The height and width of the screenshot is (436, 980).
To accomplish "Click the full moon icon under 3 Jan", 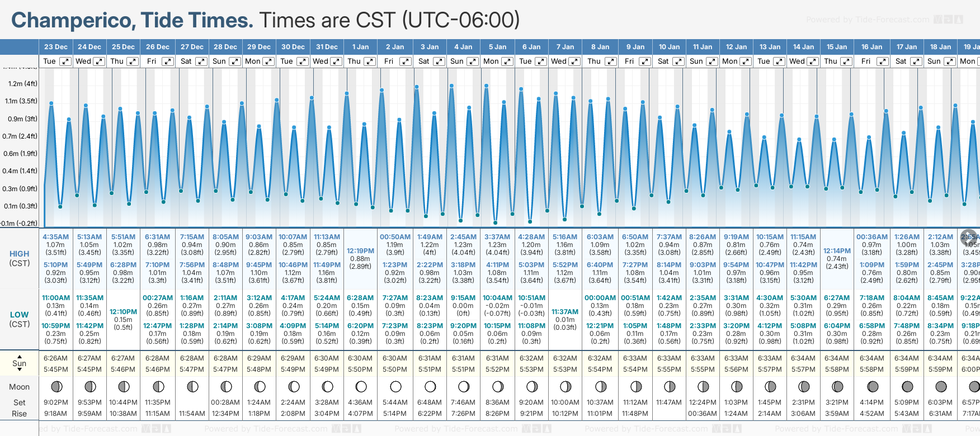I will (x=430, y=386).
